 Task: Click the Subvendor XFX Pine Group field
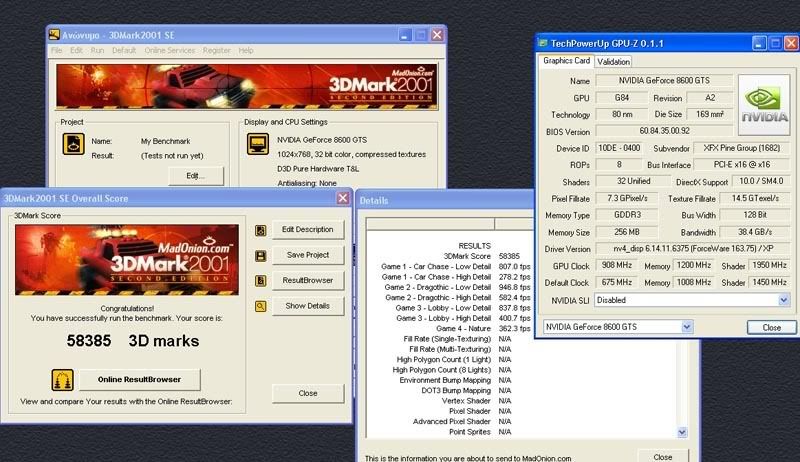click(741, 148)
